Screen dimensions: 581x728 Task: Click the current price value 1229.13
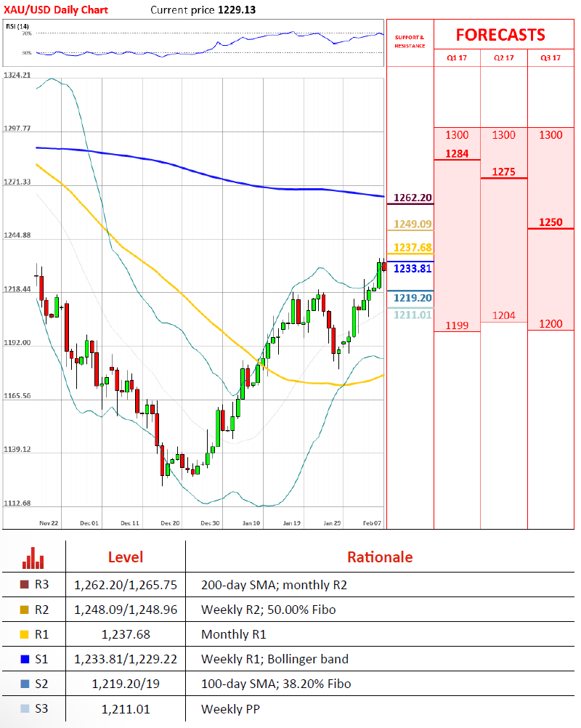(237, 9)
